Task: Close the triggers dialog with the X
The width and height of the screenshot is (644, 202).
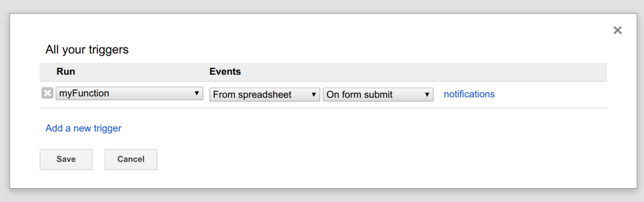Action: point(617,30)
